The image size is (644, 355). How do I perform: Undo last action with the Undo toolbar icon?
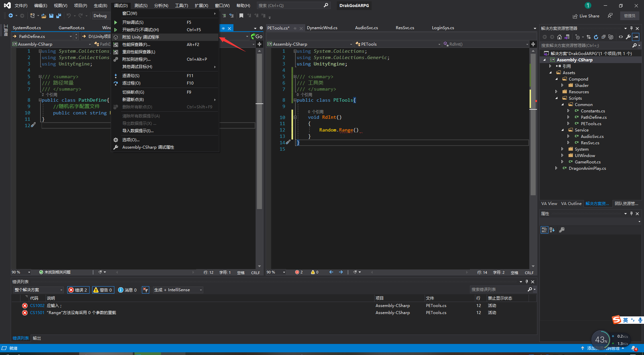[x=69, y=16]
